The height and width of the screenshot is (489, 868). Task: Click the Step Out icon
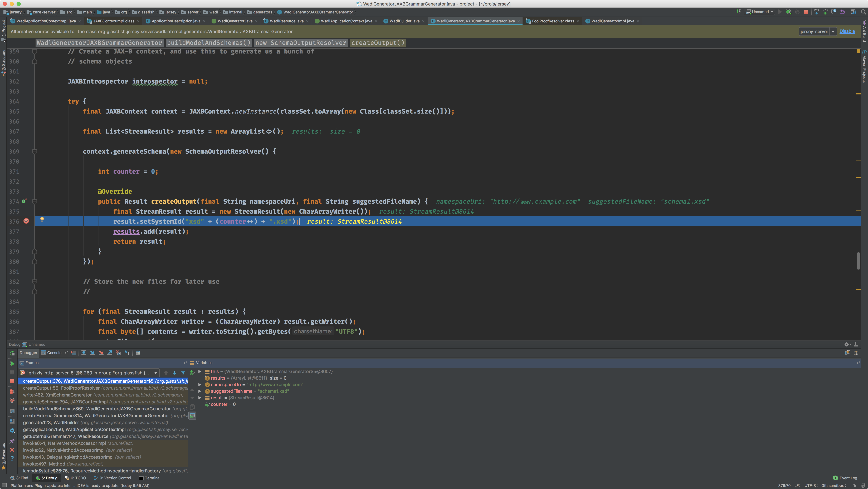coord(110,353)
